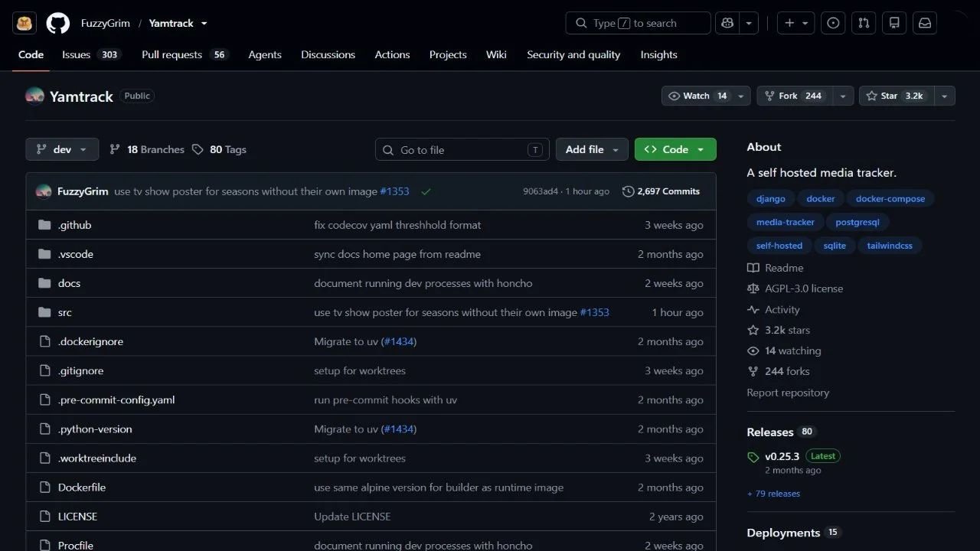Screen dimensions: 980x551
Task: Open the 80 Tags link
Action: pos(219,149)
